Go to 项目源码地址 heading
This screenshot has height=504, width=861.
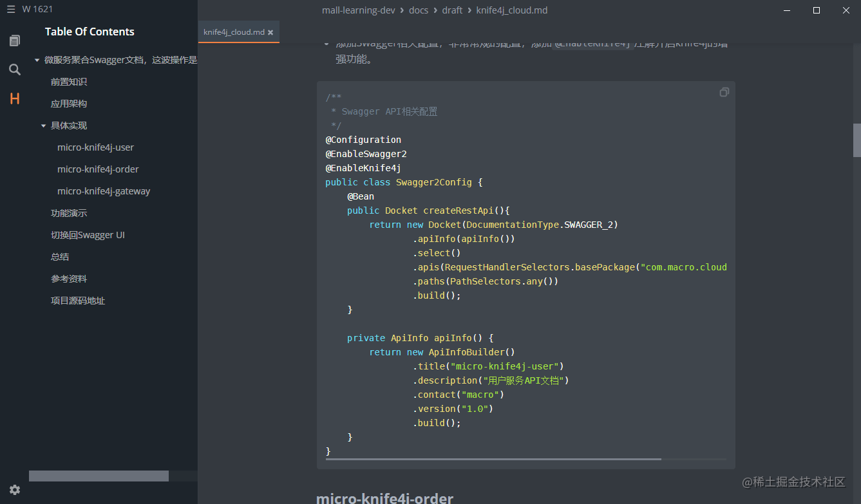pyautogui.click(x=78, y=301)
